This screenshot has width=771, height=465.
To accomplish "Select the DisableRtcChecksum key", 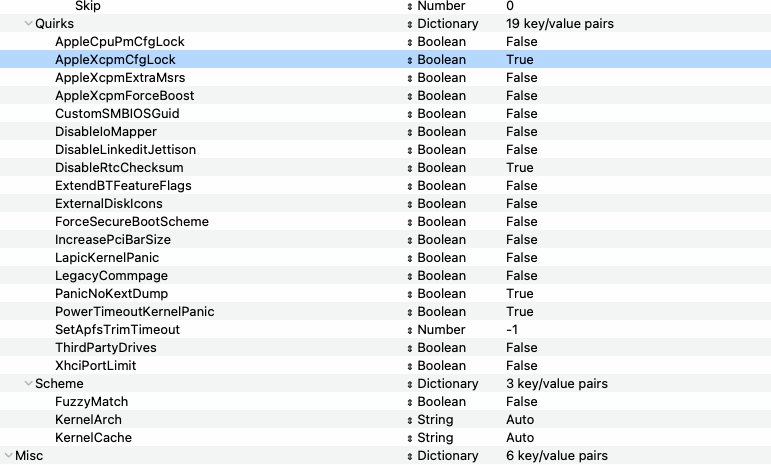I will 119,168.
